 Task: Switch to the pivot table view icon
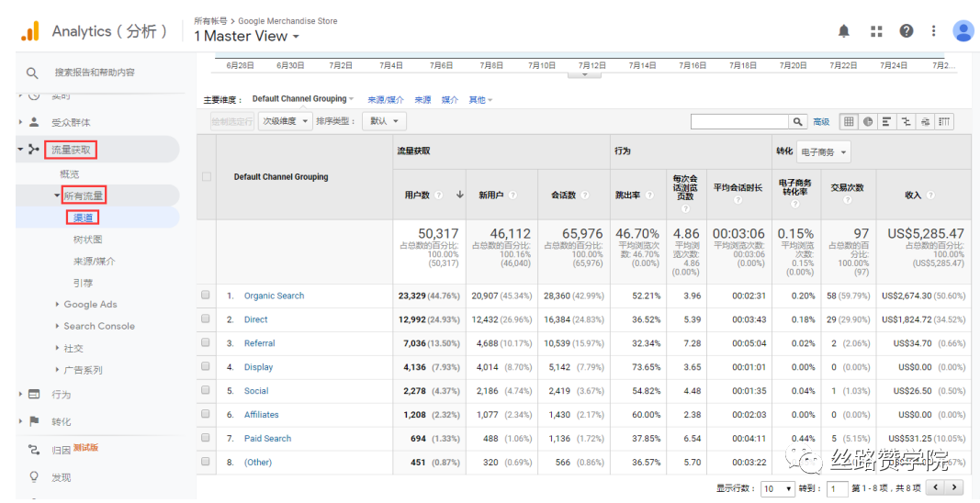pyautogui.click(x=944, y=122)
